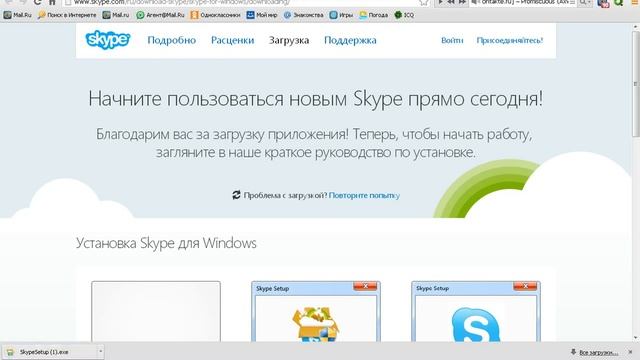Select the Загрузка navigation item
The height and width of the screenshot is (360, 640).
(289, 40)
